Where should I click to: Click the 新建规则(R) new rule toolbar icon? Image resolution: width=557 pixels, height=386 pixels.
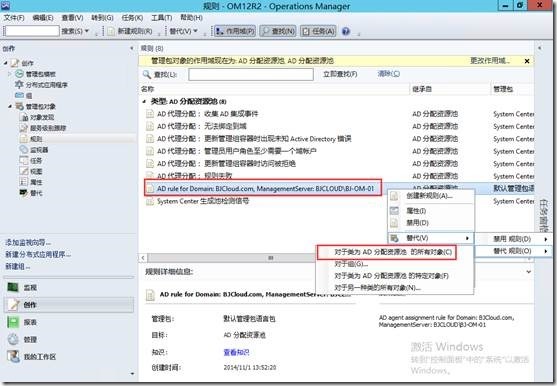111,32
